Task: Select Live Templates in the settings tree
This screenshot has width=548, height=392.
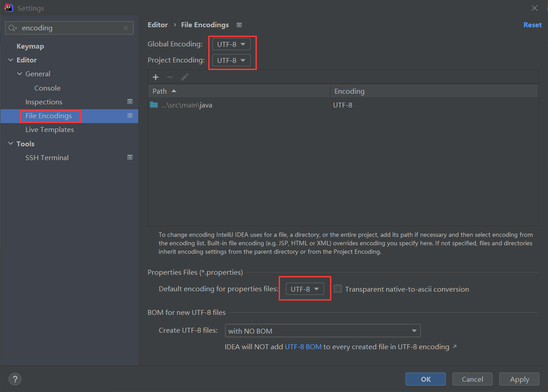Action: [49, 129]
